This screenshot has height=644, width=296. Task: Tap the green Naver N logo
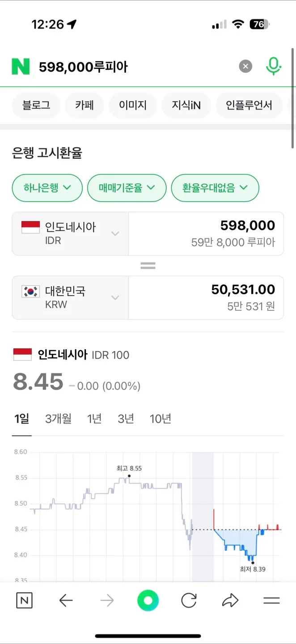[21, 67]
